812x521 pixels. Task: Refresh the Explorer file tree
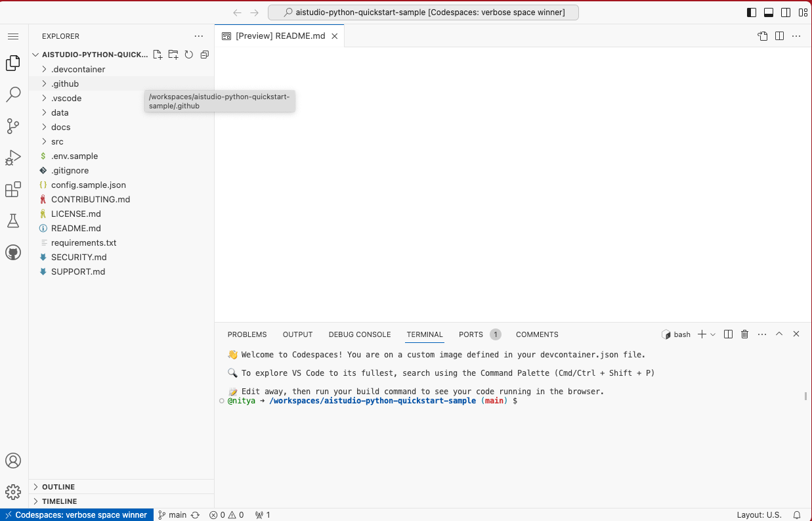[189, 55]
